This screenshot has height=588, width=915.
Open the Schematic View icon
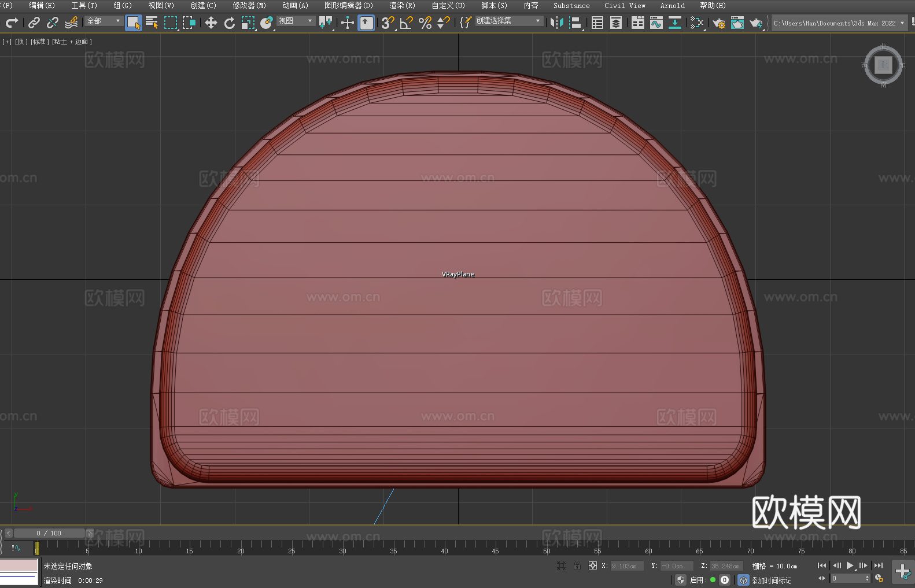(675, 23)
